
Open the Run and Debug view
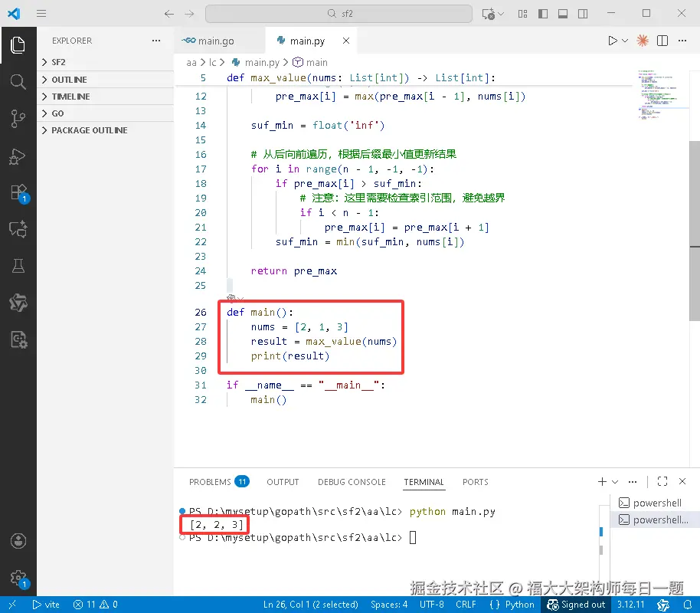tap(18, 156)
